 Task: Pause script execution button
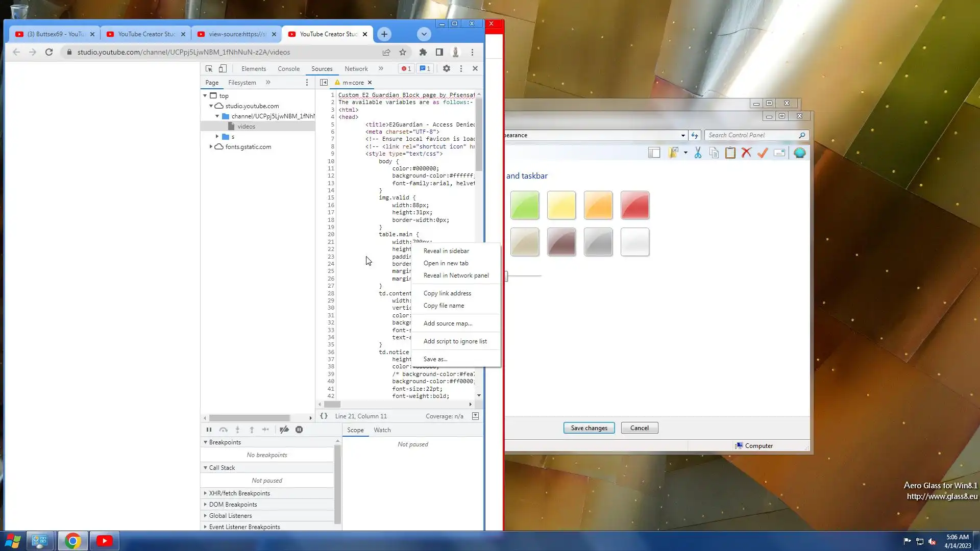click(209, 430)
